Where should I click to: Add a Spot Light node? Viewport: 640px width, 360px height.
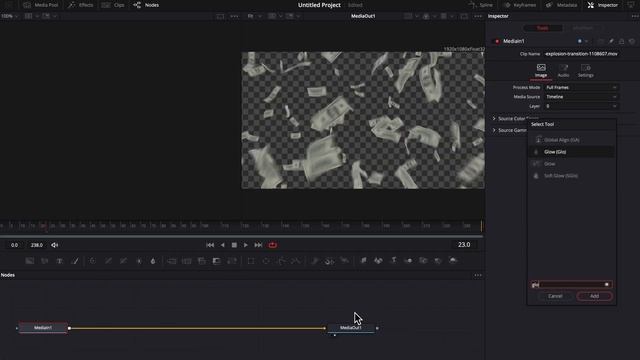[438, 261]
